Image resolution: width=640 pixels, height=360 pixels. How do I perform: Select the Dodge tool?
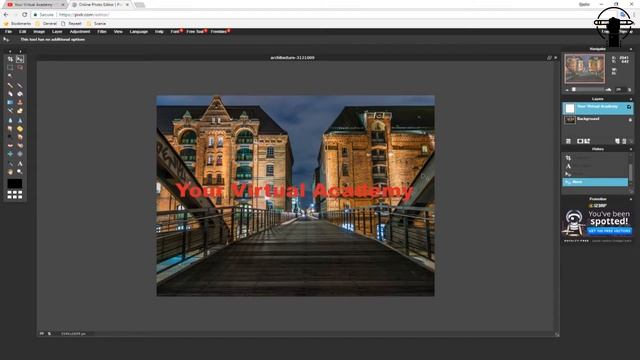point(10,138)
